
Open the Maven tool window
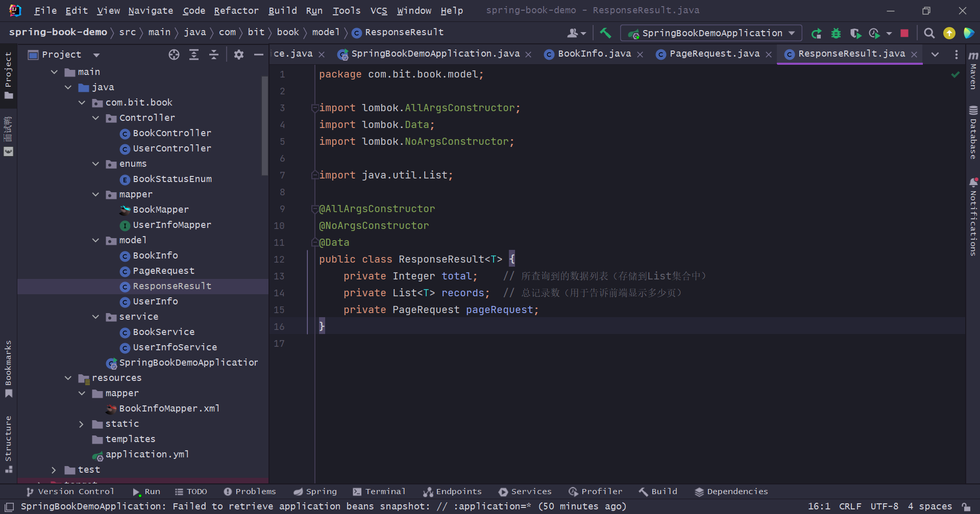[x=973, y=70]
